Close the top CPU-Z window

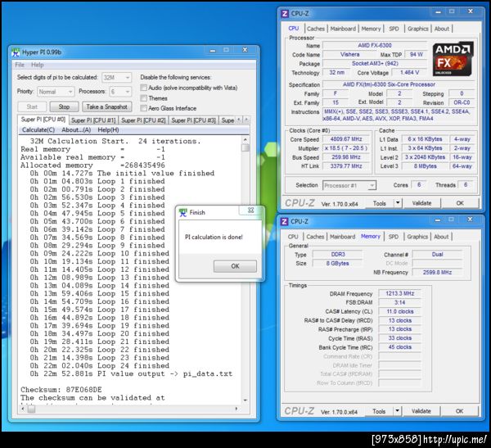point(471,11)
